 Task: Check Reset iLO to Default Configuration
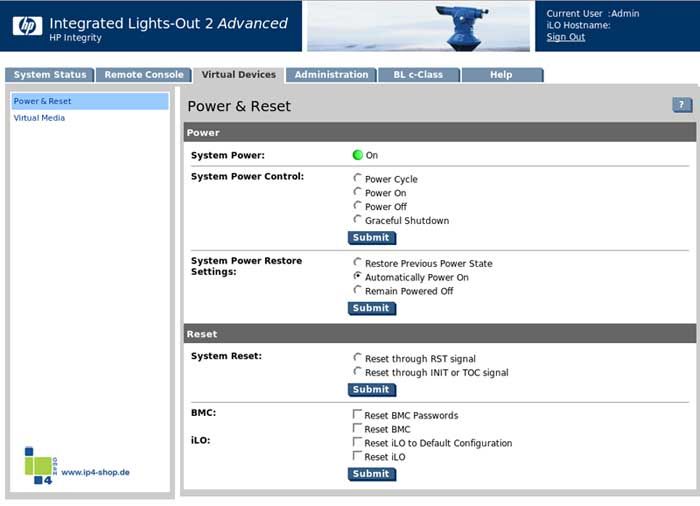(x=357, y=442)
